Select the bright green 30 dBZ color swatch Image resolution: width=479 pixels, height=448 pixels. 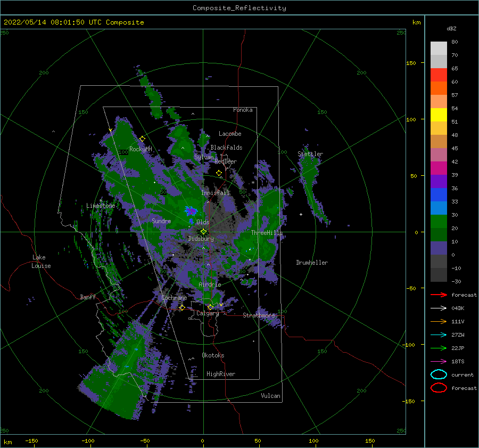439,222
